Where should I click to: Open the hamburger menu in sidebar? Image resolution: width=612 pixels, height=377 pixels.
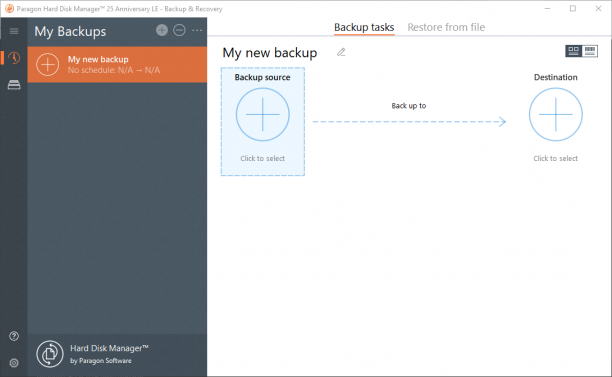tap(14, 31)
